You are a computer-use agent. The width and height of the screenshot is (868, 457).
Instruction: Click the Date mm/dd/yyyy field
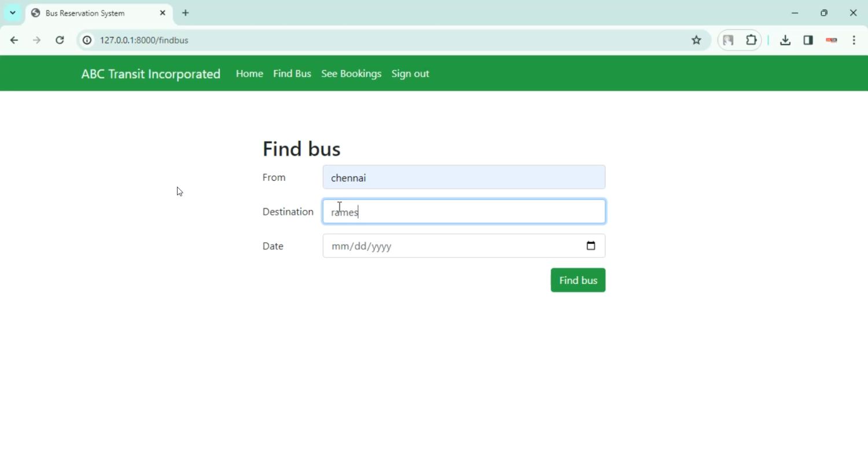[x=464, y=246]
